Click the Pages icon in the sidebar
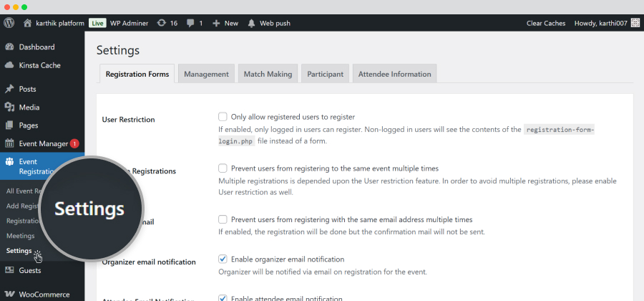Viewport: 644px width, 301px height. coord(9,125)
